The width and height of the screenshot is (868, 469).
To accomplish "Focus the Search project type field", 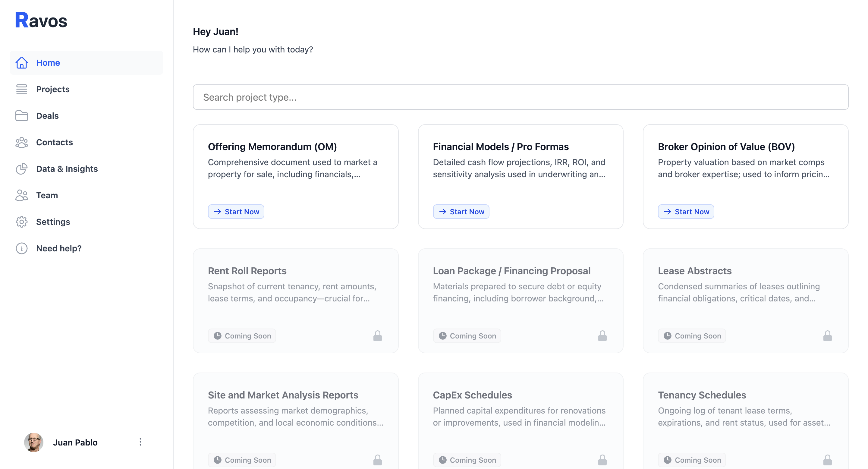I will [520, 97].
